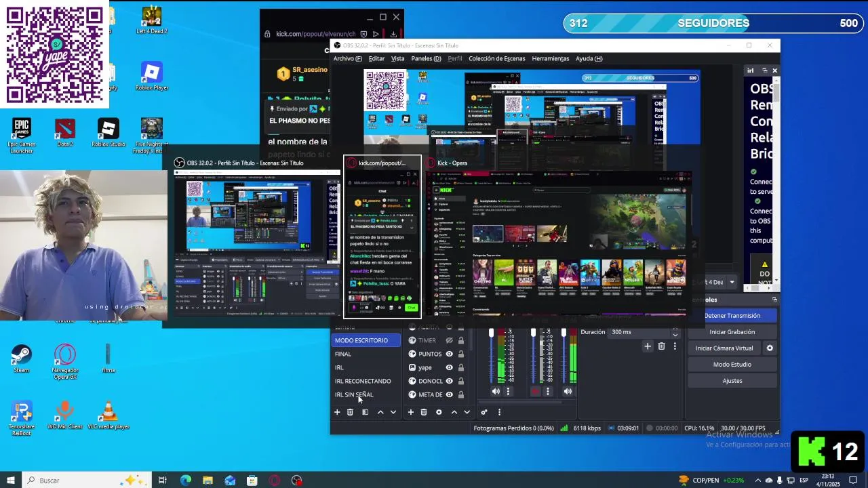Step the Duración value up or down

pyautogui.click(x=675, y=332)
